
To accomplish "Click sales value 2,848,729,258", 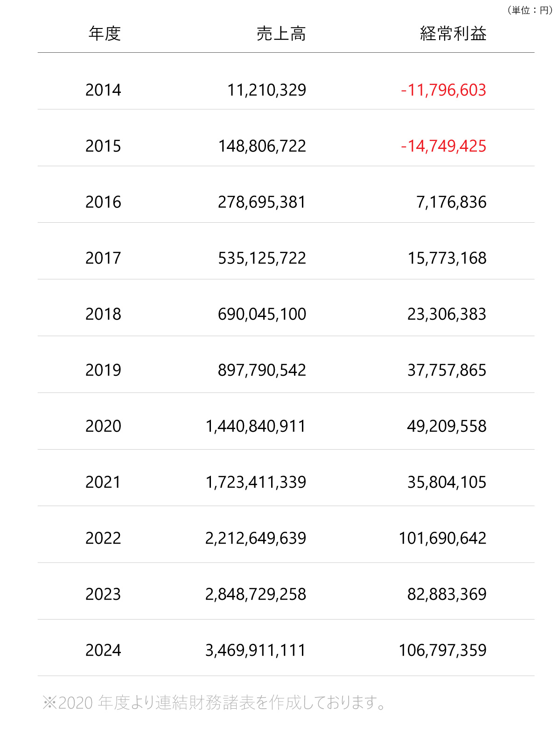I will tap(256, 594).
